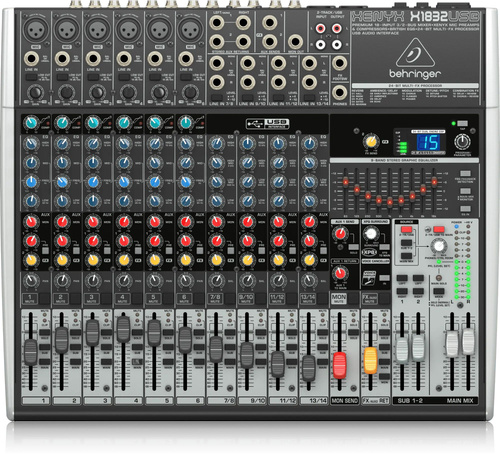Click the left main mix fader

pyautogui.click(x=452, y=344)
